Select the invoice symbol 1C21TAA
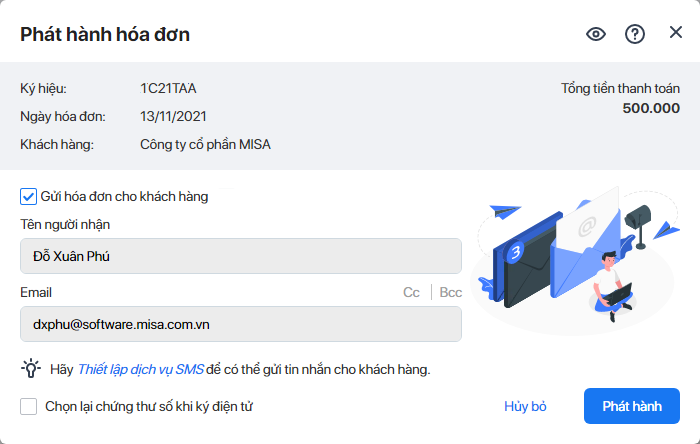This screenshot has height=444, width=700. pos(168,88)
